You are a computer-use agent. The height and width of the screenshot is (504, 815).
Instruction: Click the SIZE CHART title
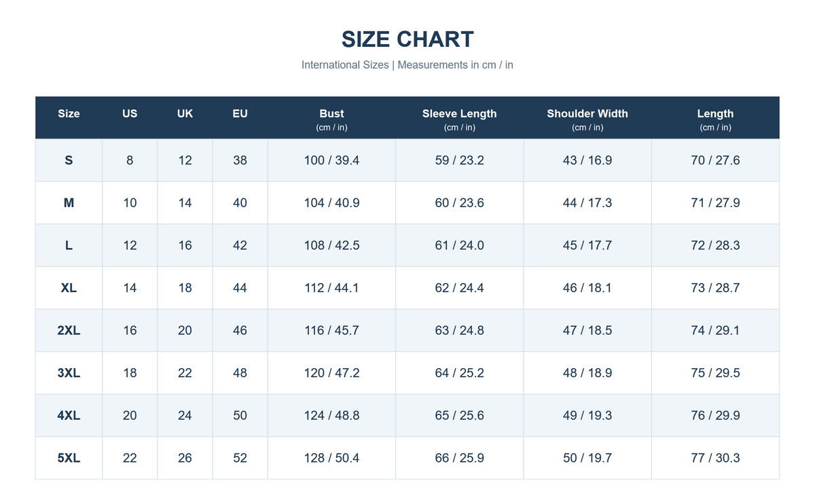(x=407, y=39)
